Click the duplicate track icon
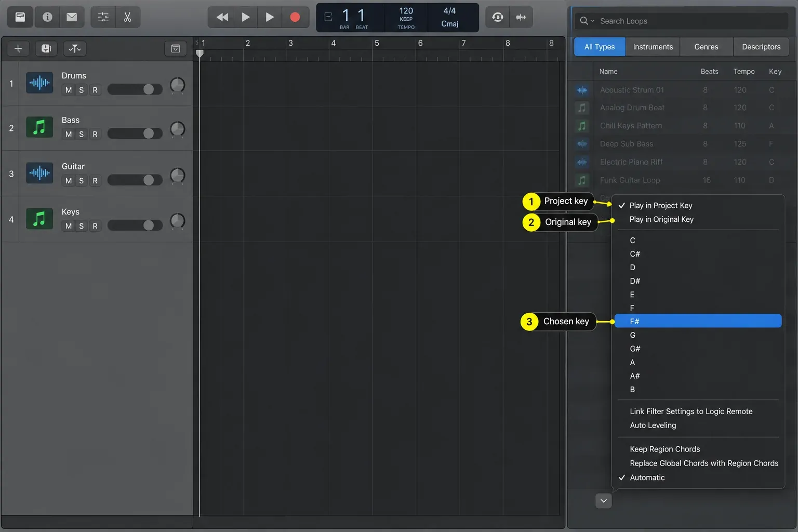798x532 pixels. [46, 48]
